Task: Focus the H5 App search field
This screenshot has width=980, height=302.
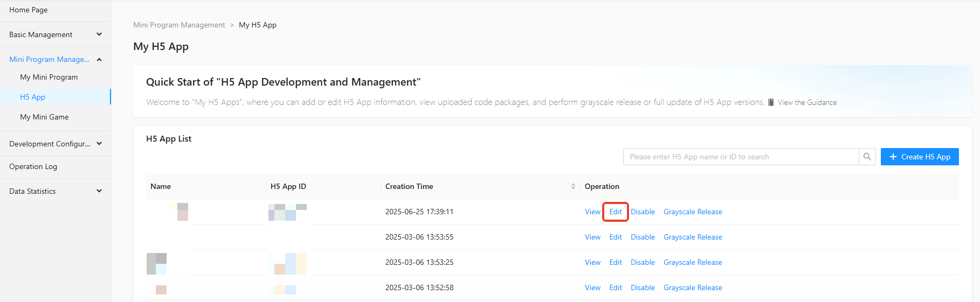Action: pyautogui.click(x=741, y=157)
